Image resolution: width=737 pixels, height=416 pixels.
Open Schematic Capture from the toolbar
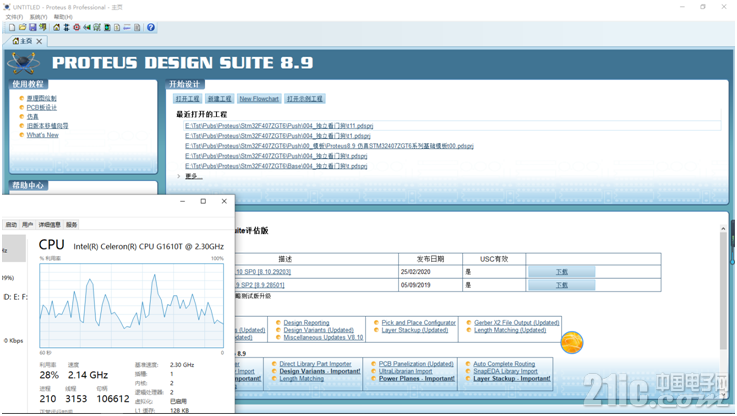[66, 27]
